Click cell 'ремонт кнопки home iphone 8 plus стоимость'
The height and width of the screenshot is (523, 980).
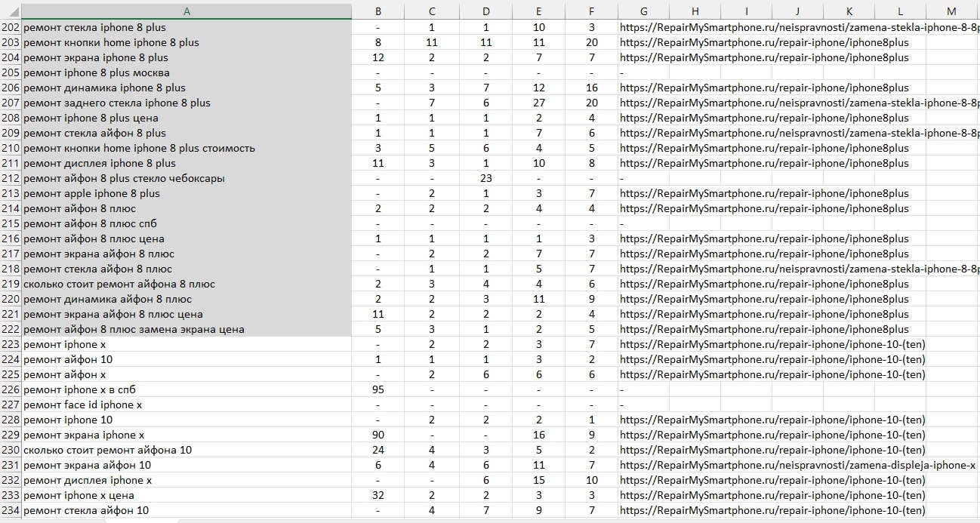(x=186, y=148)
